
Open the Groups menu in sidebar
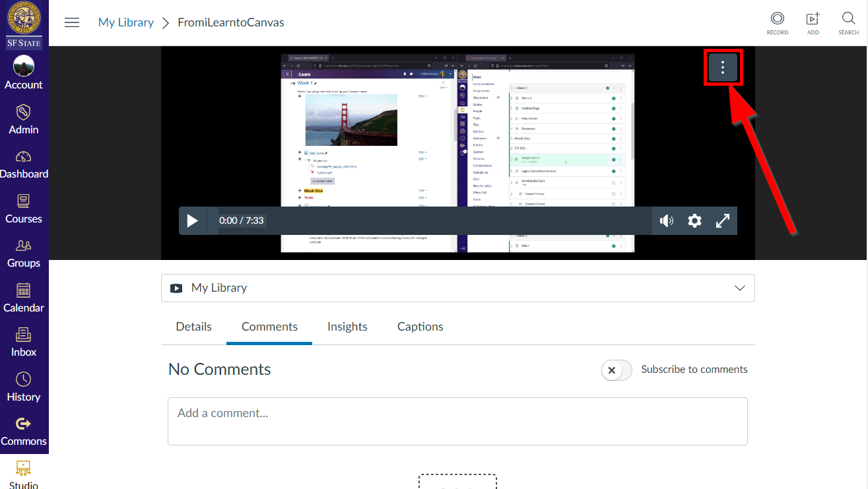(24, 253)
